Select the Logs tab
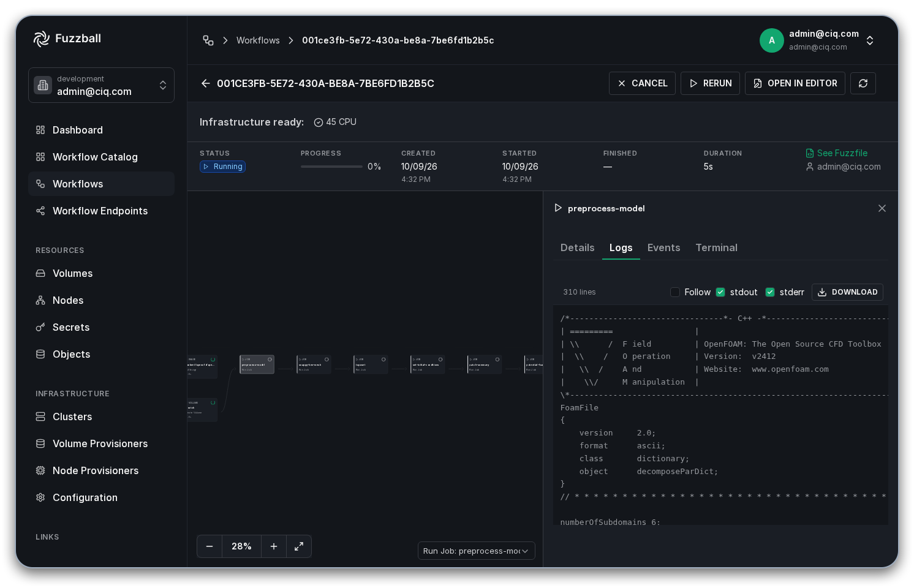 coord(621,247)
